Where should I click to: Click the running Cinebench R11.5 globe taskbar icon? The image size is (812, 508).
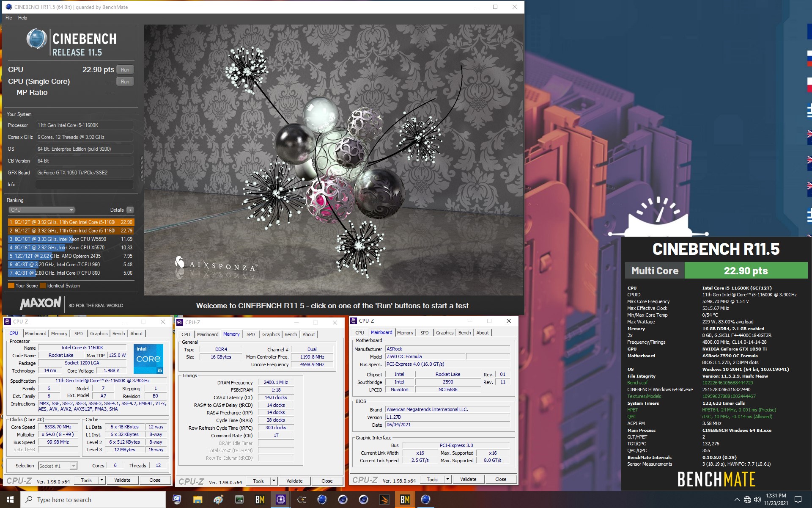tap(425, 500)
